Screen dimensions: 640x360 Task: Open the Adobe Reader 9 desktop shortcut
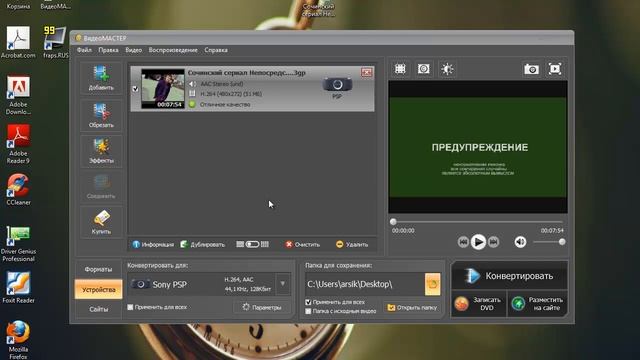(18, 144)
